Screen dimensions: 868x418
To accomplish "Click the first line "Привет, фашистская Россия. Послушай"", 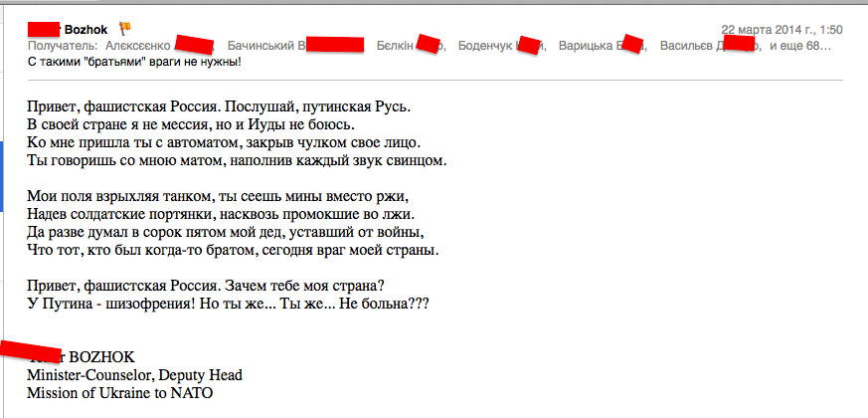I will click(219, 106).
